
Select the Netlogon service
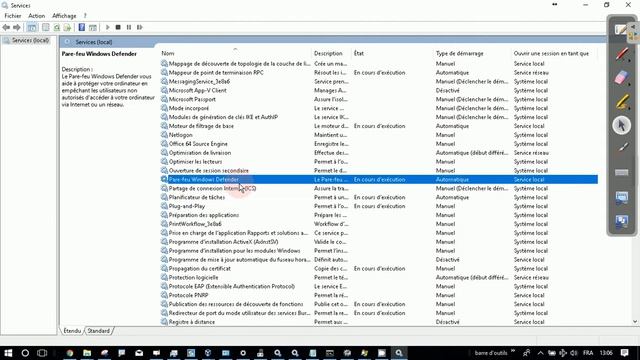point(180,135)
